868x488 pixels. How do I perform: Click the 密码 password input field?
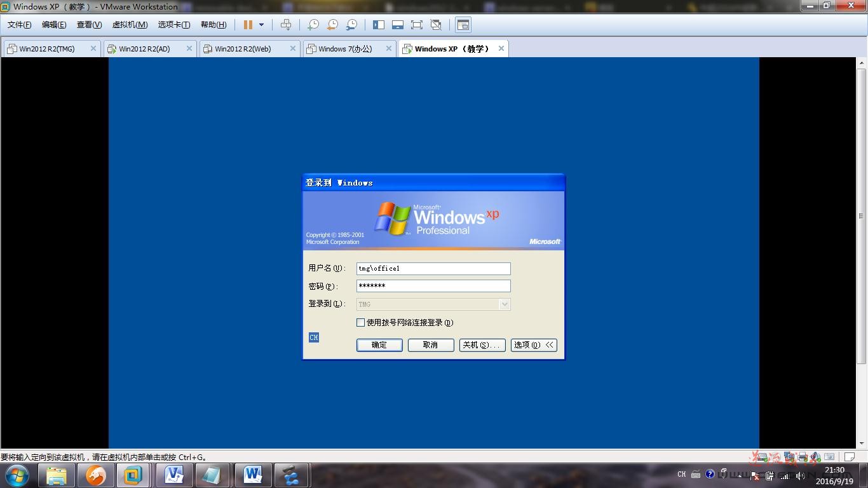(x=433, y=286)
